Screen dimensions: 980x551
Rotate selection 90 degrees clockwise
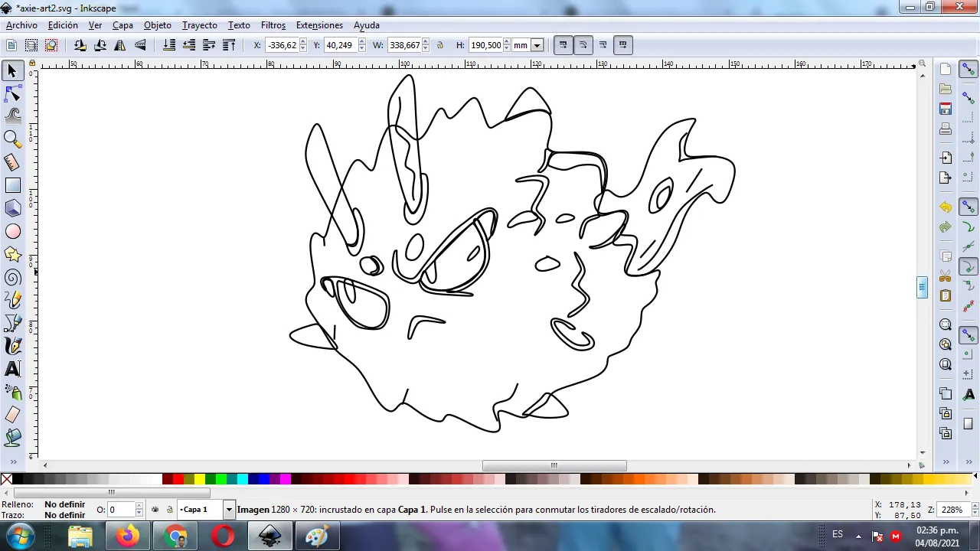[100, 45]
